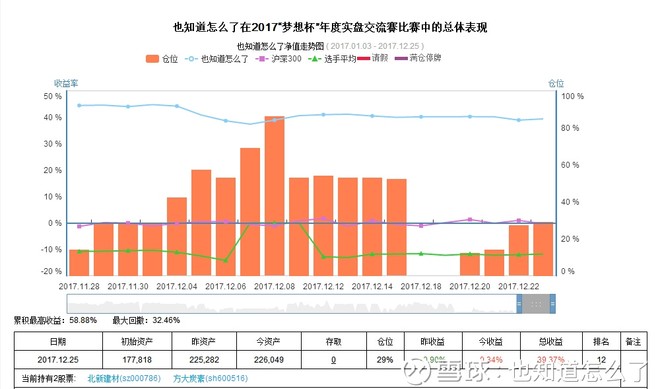Toggle the orange 仓位 legend series
The image size is (660, 389).
pos(162,59)
